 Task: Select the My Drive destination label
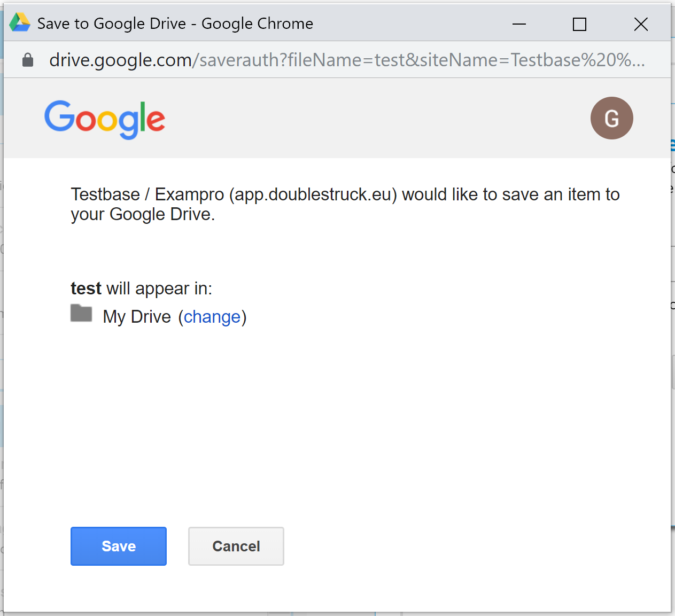[137, 317]
